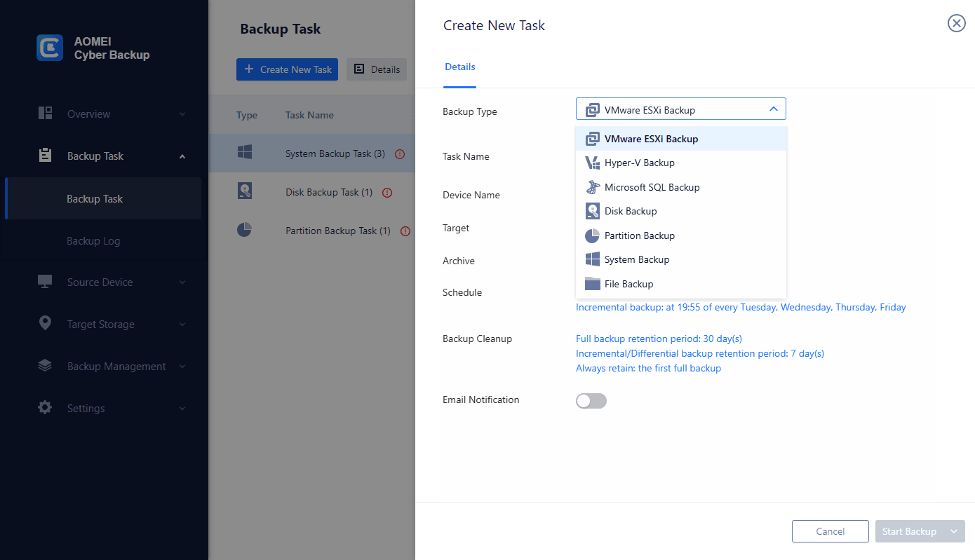Click the VMware ESXi icon in dropdown list
The image size is (975, 560).
click(593, 139)
